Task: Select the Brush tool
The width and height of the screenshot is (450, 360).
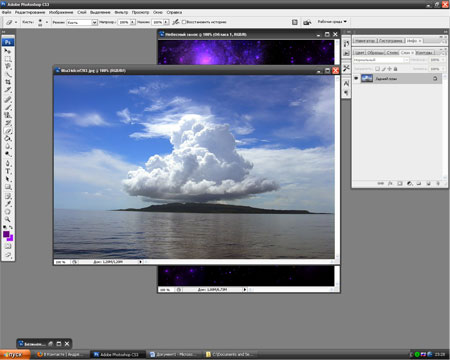Action: (x=8, y=107)
